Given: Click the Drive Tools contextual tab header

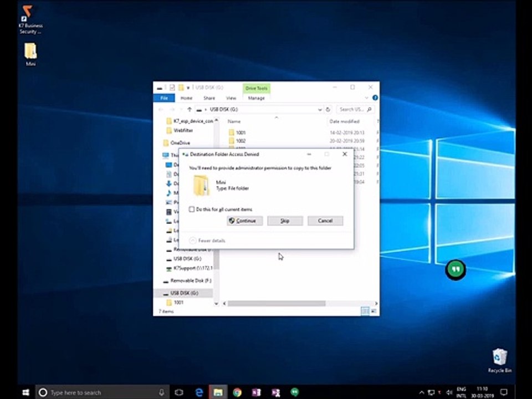Looking at the screenshot, I should pyautogui.click(x=257, y=88).
